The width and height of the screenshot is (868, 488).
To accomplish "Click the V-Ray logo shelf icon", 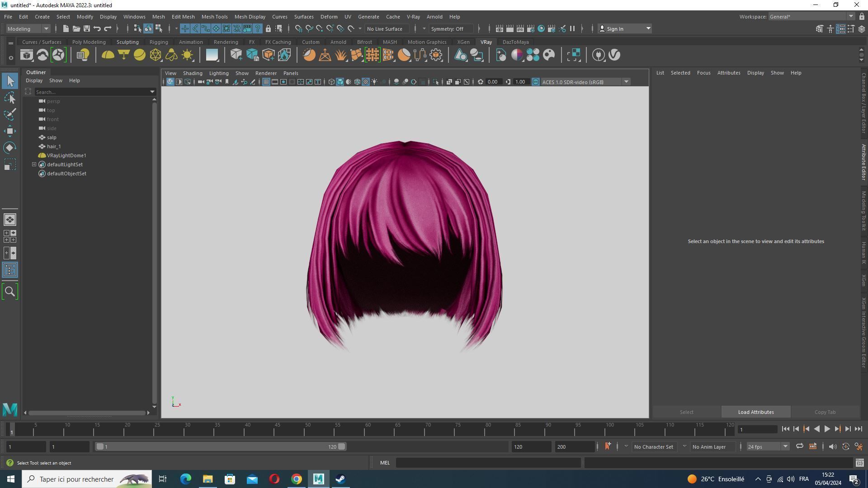I will [x=614, y=55].
